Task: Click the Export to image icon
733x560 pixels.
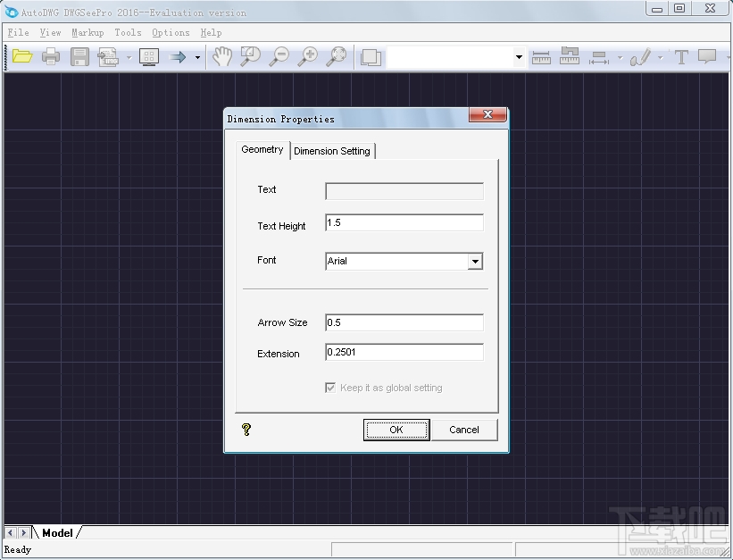Action: tap(108, 56)
